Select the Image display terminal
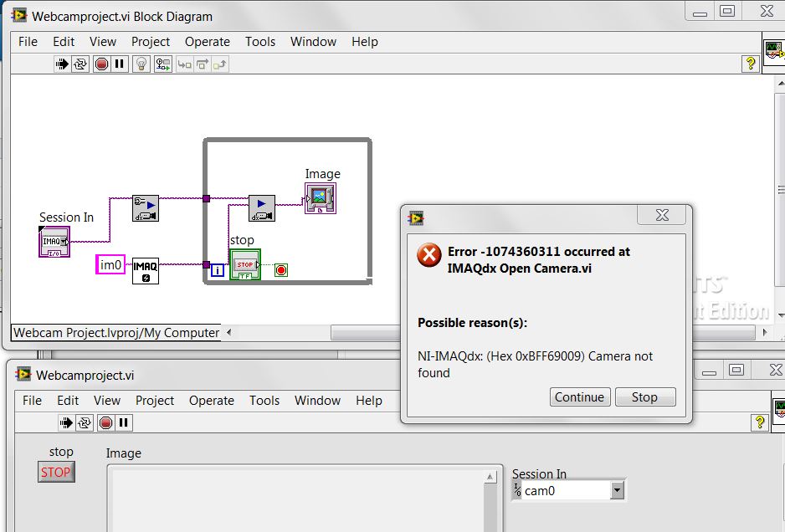785x532 pixels. tap(321, 198)
